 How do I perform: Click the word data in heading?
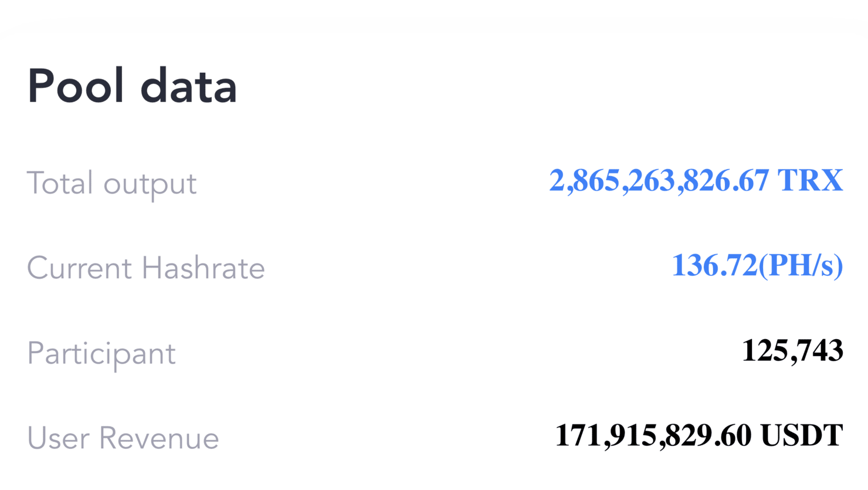click(189, 86)
